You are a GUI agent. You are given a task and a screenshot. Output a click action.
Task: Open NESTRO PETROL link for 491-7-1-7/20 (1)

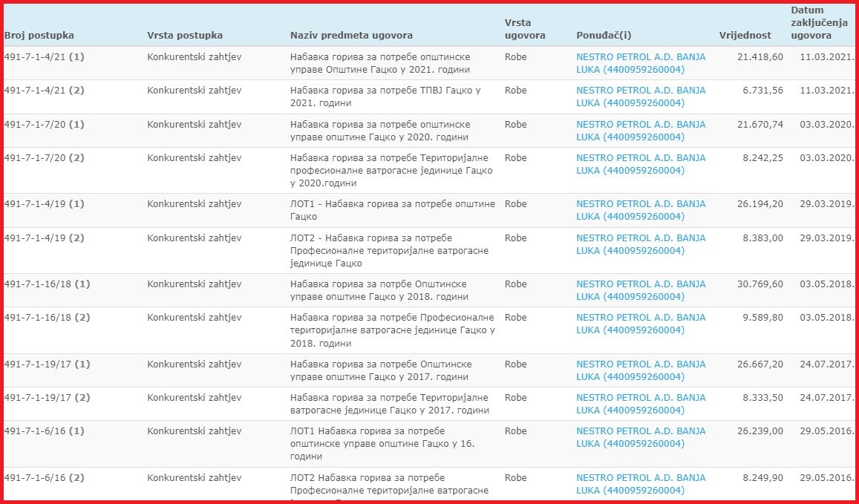pyautogui.click(x=641, y=131)
